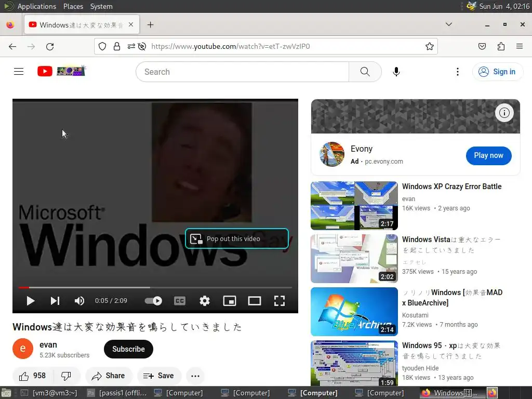Click the bee notification icon in top panel
The image size is (532, 399).
tap(471, 6)
